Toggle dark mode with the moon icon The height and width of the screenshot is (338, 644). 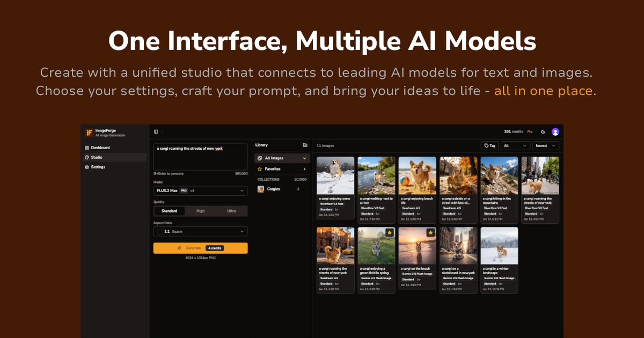pos(543,131)
